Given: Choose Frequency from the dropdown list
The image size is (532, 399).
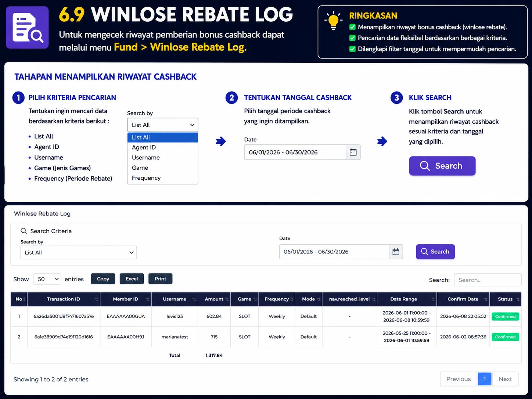Looking at the screenshot, I should pyautogui.click(x=163, y=178).
